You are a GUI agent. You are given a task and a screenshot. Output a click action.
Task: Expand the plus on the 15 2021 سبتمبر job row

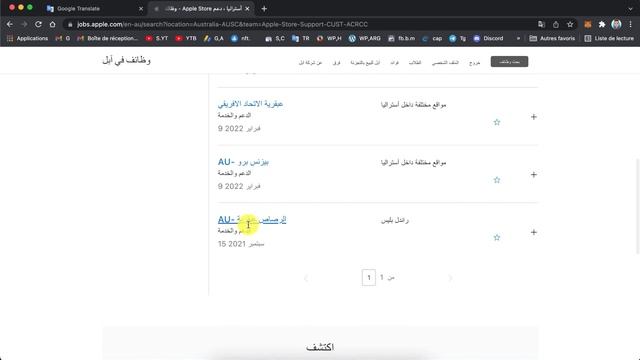point(533,232)
